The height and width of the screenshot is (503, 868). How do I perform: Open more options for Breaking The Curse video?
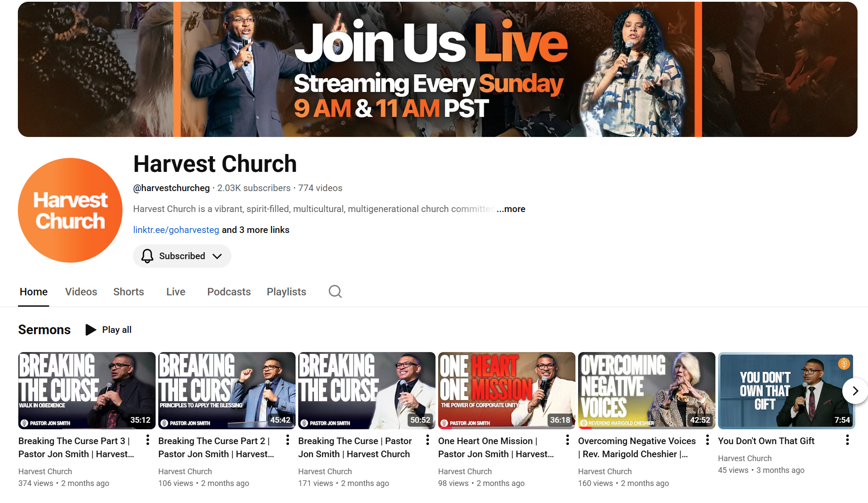tap(428, 440)
